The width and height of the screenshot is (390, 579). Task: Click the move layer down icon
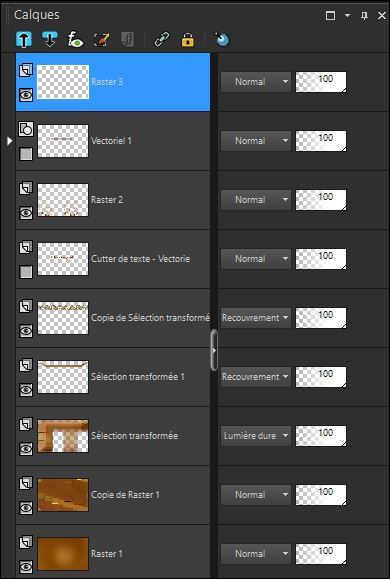[49, 40]
